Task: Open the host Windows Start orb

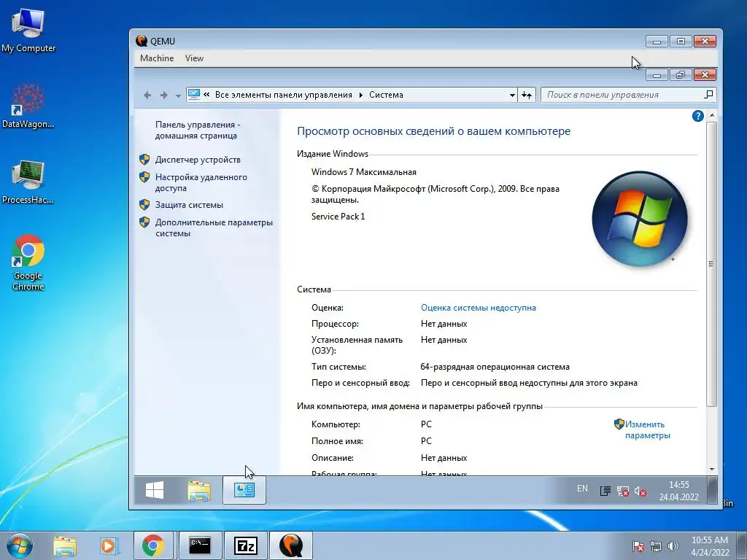Action: 20,545
